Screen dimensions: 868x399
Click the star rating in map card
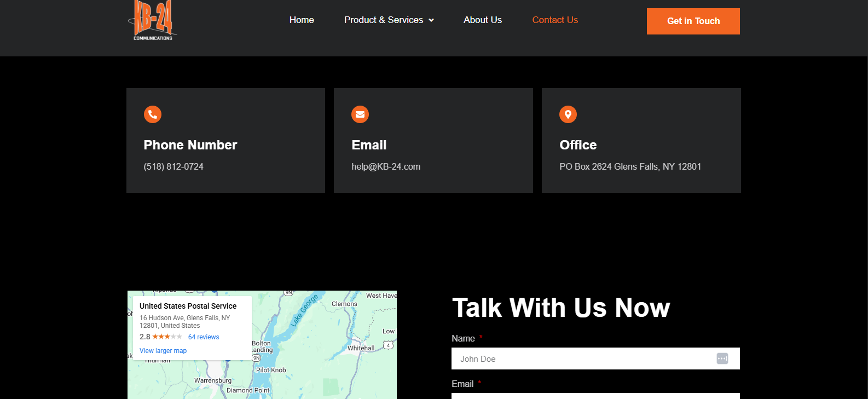(x=167, y=337)
